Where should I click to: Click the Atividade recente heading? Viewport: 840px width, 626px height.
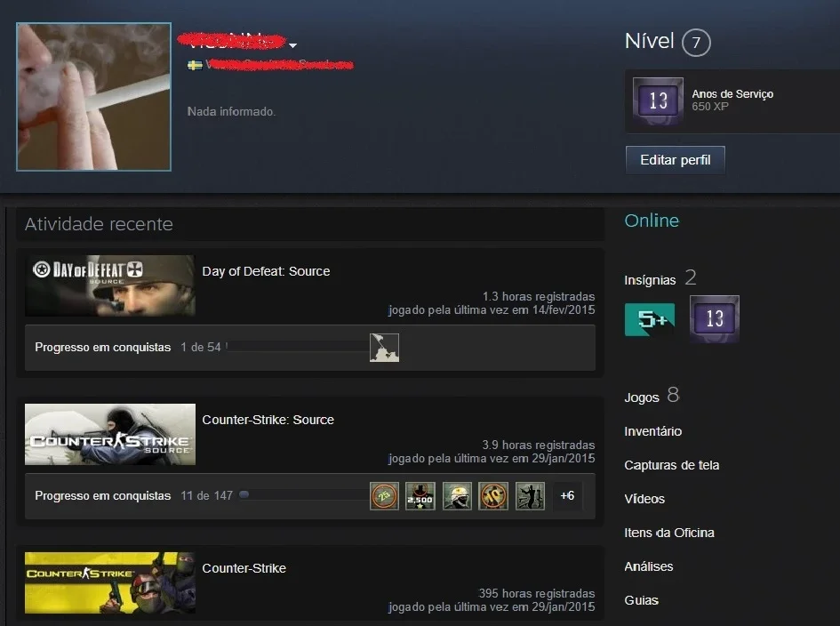tap(99, 224)
